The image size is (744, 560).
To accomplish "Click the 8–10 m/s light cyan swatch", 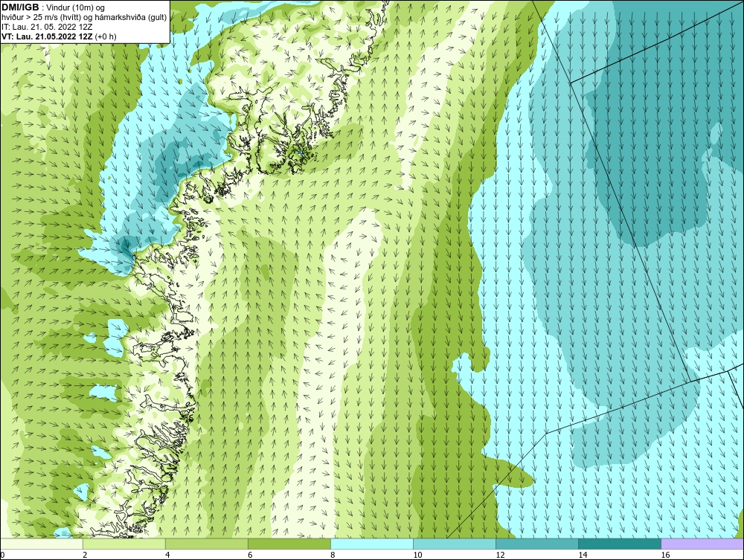I will pyautogui.click(x=372, y=544).
